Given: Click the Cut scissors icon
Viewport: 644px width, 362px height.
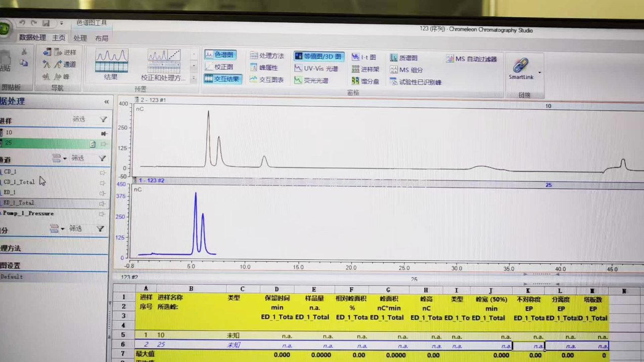Looking at the screenshot, I should (24, 52).
